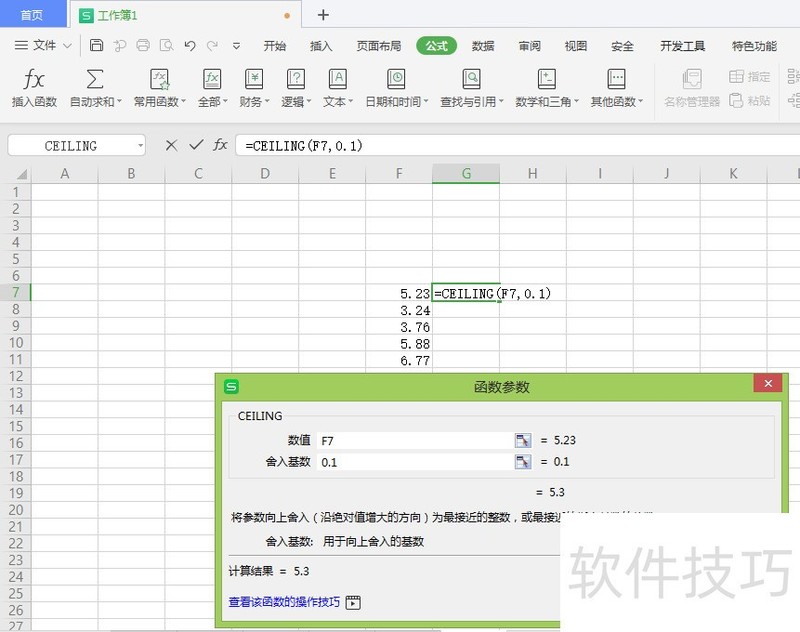Expand the Name Box dropdown arrow
Screen dimensions: 800x632
[x=139, y=146]
